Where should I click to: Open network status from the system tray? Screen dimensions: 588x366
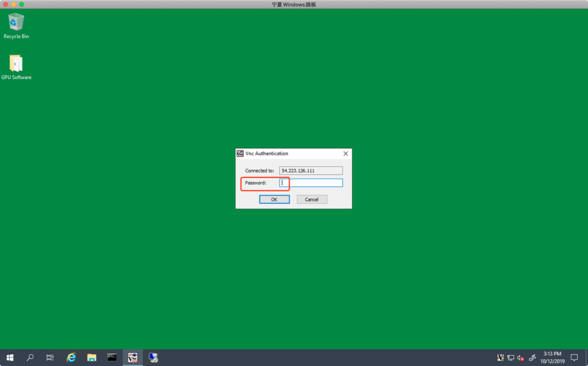[510, 357]
